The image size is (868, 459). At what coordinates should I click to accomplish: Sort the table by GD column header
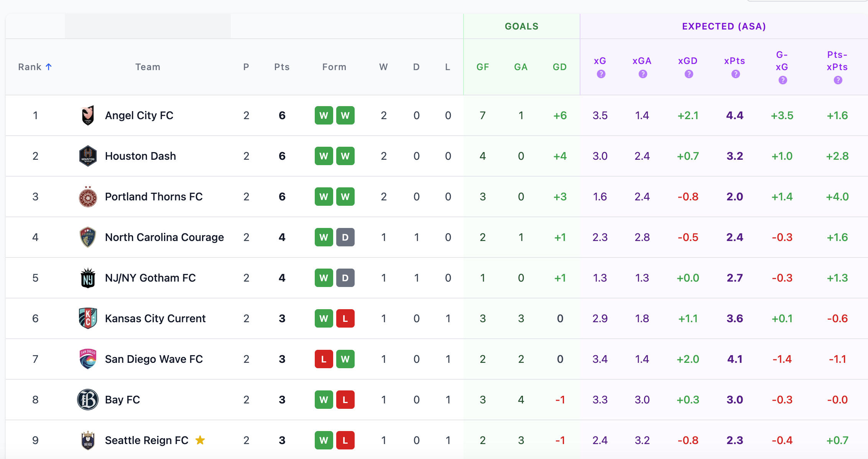click(559, 67)
